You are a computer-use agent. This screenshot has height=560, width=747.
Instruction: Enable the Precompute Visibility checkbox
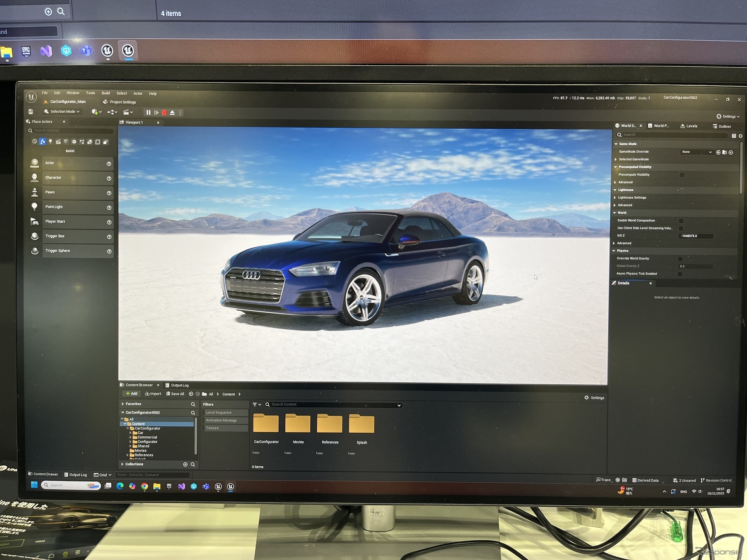click(x=682, y=174)
